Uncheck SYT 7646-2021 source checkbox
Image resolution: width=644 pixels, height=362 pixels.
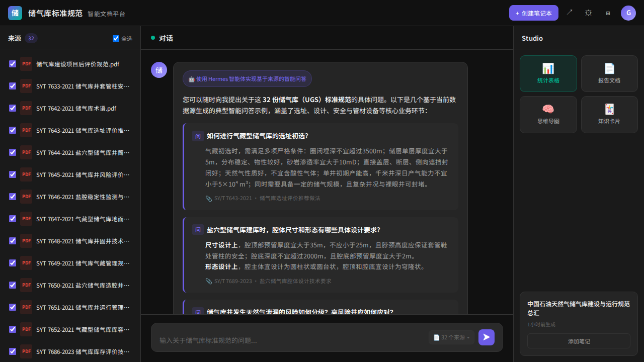(13, 197)
